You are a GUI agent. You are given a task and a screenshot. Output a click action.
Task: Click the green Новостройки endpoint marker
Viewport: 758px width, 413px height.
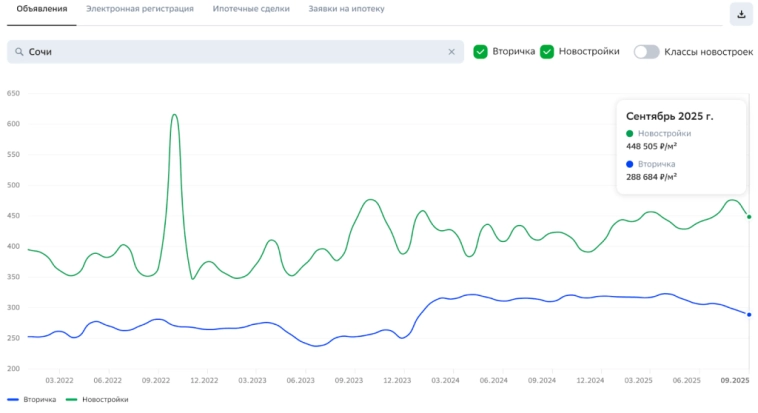(749, 217)
